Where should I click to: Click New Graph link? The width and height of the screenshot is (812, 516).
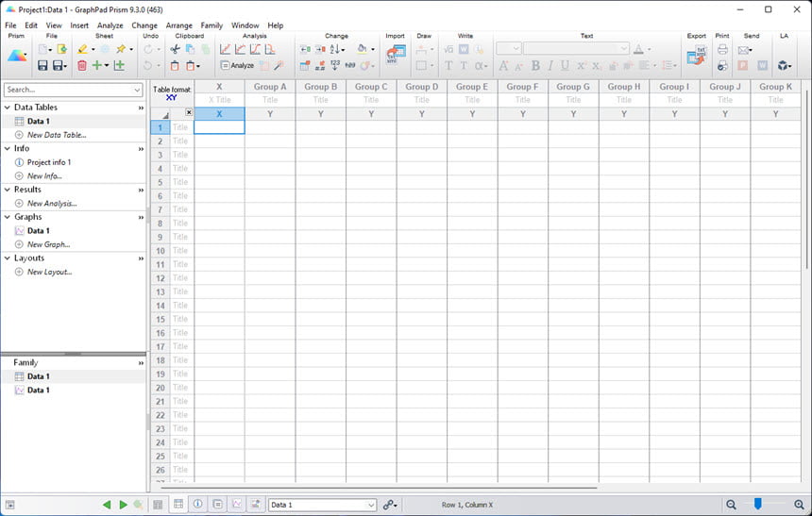pyautogui.click(x=49, y=244)
